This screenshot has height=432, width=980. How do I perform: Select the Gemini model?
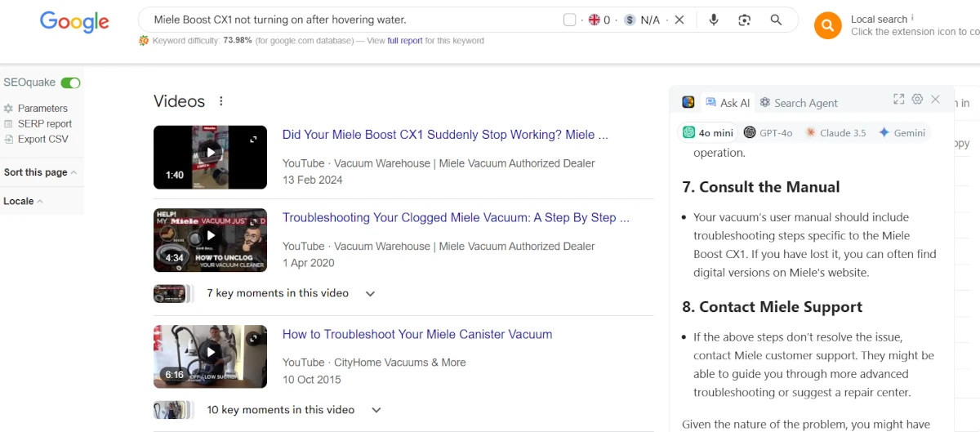[x=902, y=132]
